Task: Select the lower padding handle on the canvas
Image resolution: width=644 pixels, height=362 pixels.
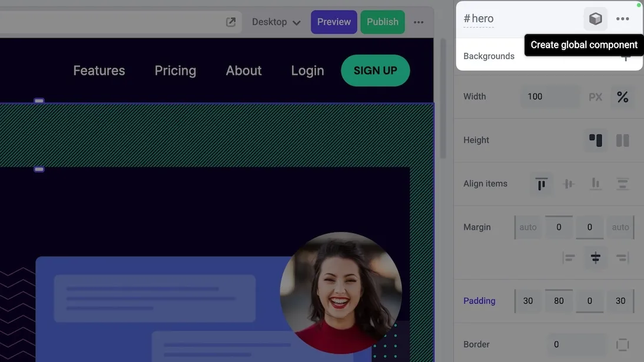Action: (39, 170)
